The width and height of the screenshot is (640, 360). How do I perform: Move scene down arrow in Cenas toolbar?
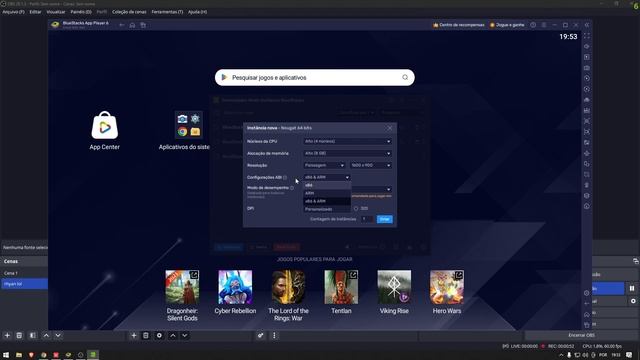click(58, 336)
